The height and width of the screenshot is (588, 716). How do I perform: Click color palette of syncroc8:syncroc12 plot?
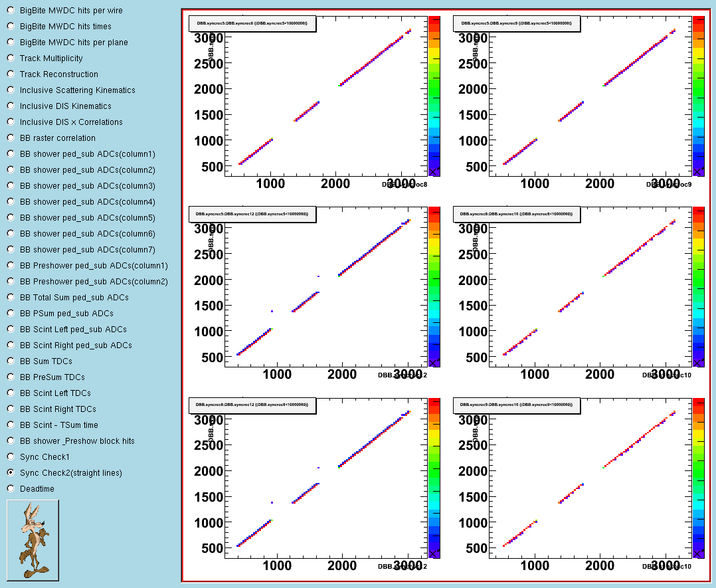434,478
